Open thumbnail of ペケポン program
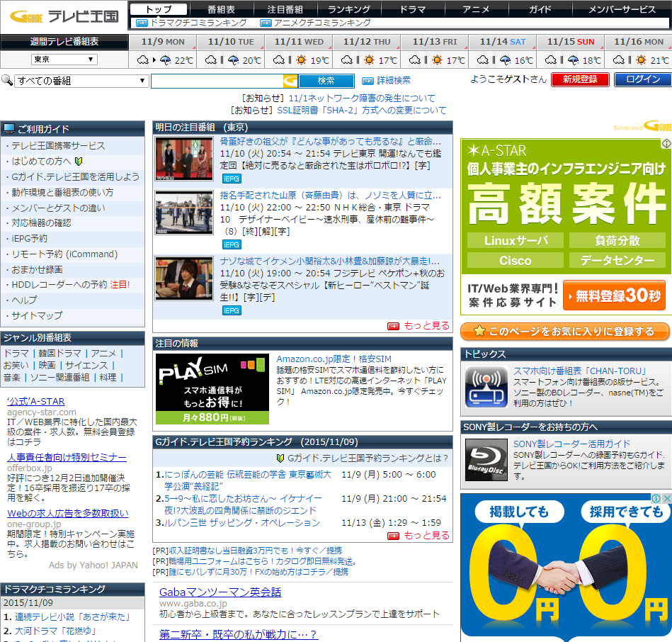This screenshot has width=672, height=642. [184, 278]
